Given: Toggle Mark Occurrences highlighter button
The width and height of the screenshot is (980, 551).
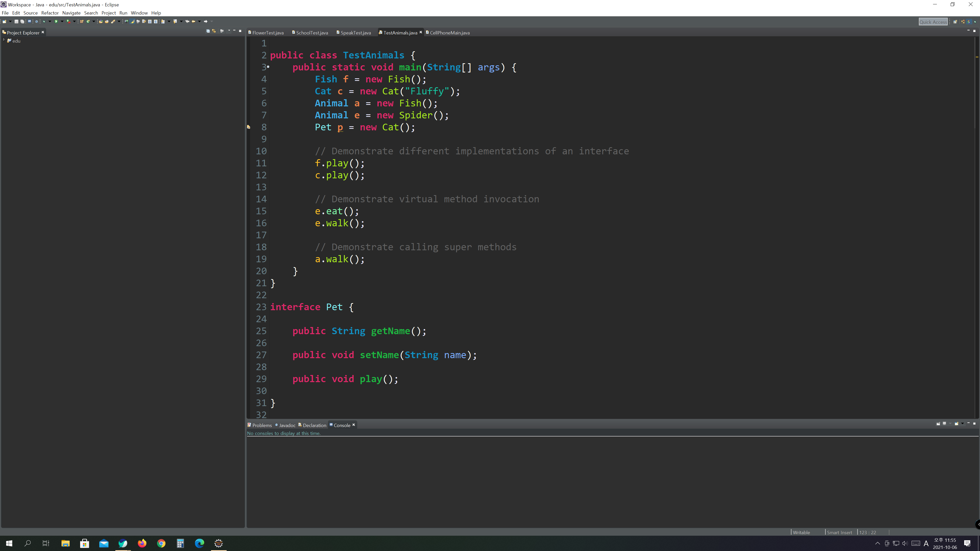Looking at the screenshot, I should pos(132,21).
